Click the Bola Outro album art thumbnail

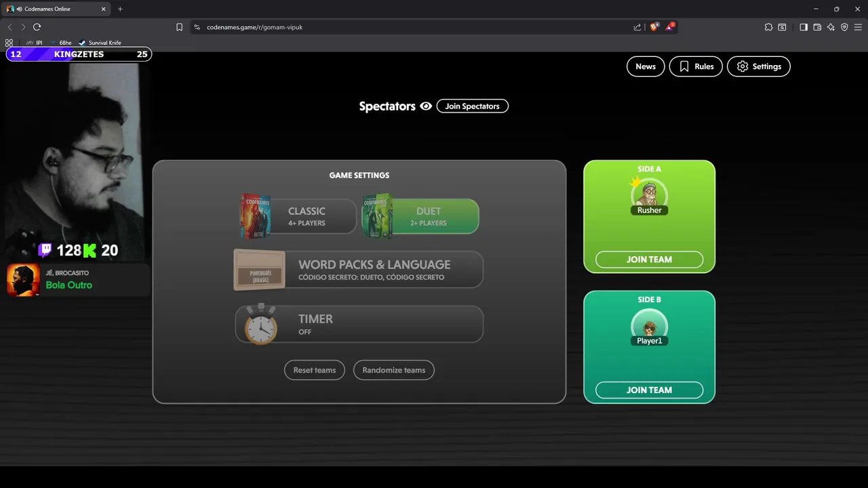(23, 280)
